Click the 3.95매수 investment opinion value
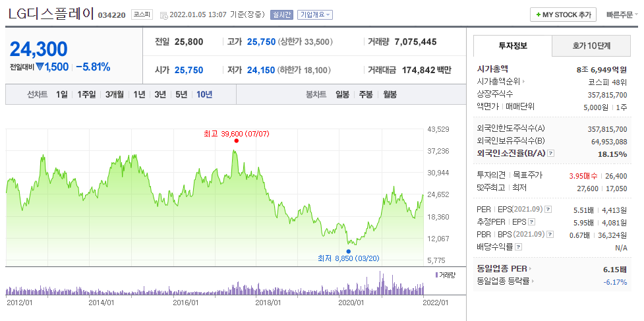The image size is (644, 321). (x=583, y=176)
